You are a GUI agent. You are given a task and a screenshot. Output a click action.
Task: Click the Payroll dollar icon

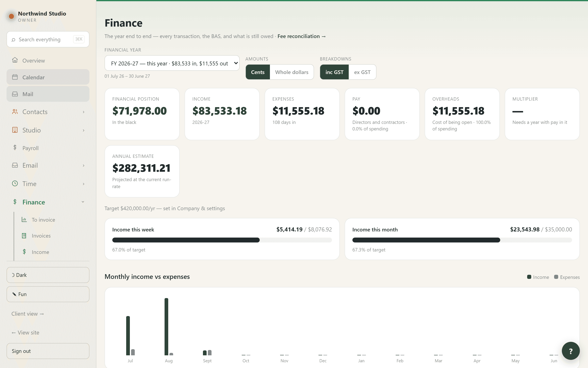point(15,147)
